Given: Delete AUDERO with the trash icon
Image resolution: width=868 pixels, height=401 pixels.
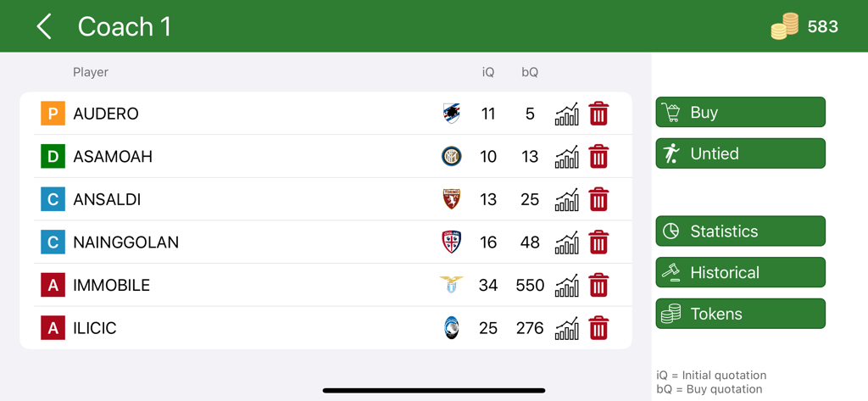Looking at the screenshot, I should (x=598, y=114).
